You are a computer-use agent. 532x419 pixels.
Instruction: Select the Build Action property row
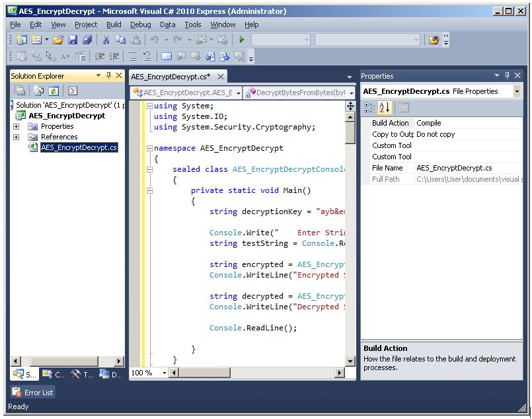[390, 123]
